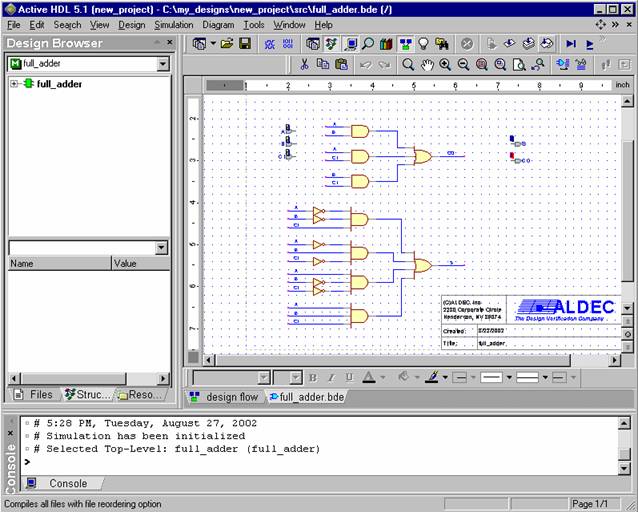The image size is (638, 512).
Task: Open the File menu
Action: (x=13, y=25)
